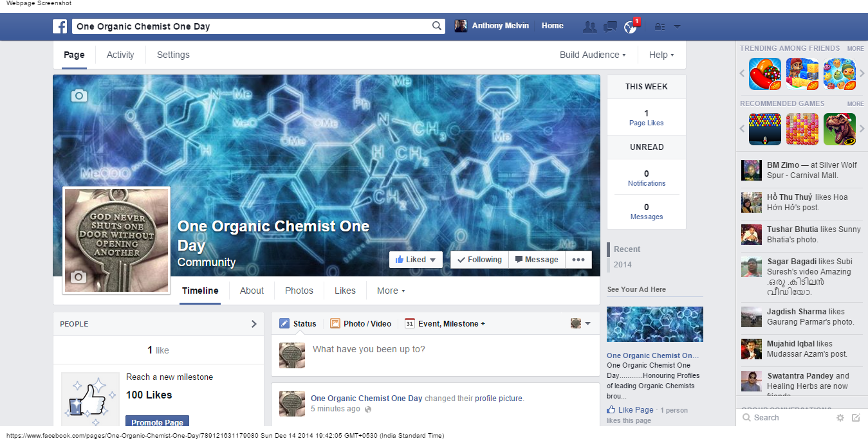Image resolution: width=868 pixels, height=439 pixels.
Task: Click the Like Page ad link
Action: (631, 410)
